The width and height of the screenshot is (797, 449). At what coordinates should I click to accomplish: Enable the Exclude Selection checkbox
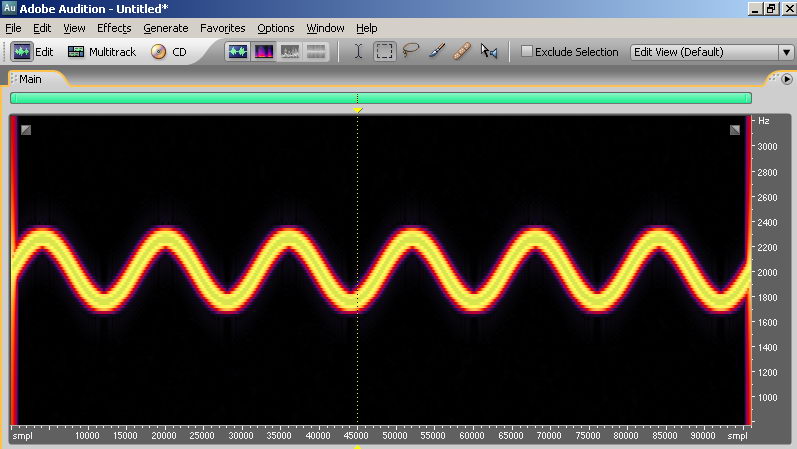(x=527, y=52)
